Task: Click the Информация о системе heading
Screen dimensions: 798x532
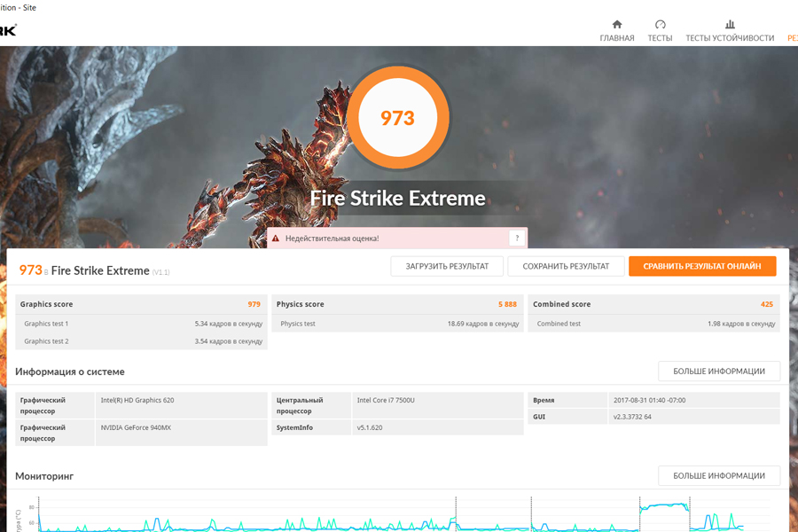Action: pyautogui.click(x=70, y=372)
